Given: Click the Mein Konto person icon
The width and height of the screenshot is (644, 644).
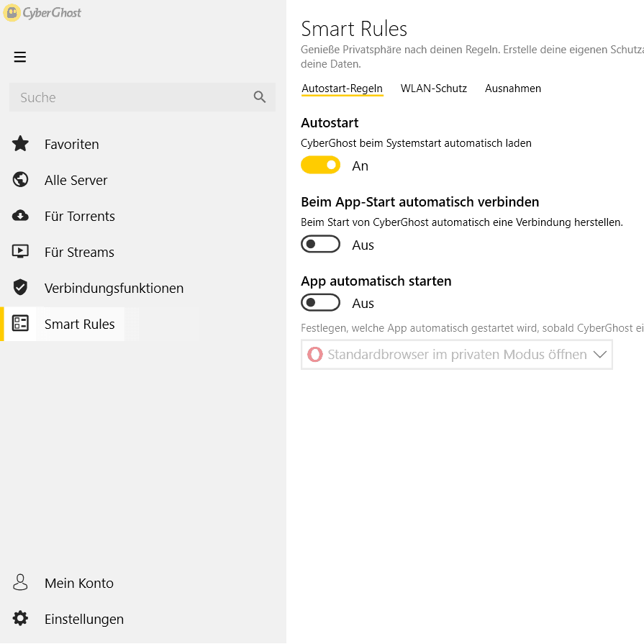Looking at the screenshot, I should [20, 582].
